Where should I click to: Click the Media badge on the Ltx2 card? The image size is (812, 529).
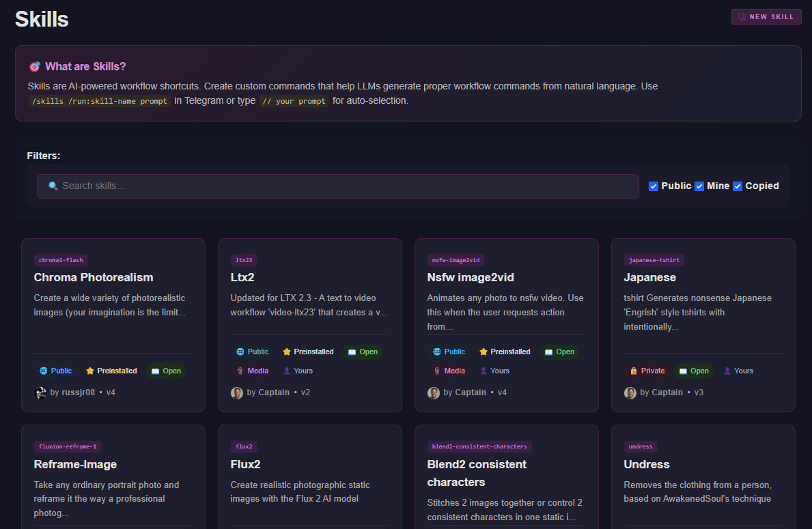(250, 371)
